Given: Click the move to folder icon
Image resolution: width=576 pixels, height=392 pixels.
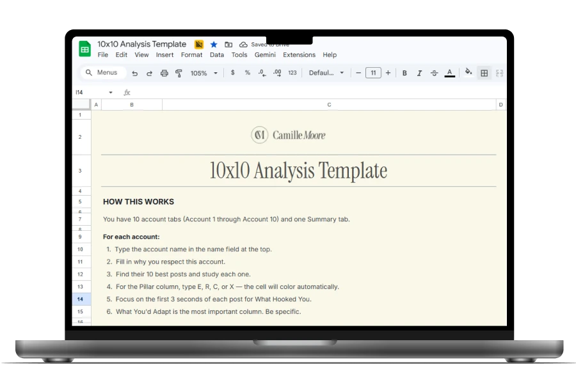Looking at the screenshot, I should 228,44.
